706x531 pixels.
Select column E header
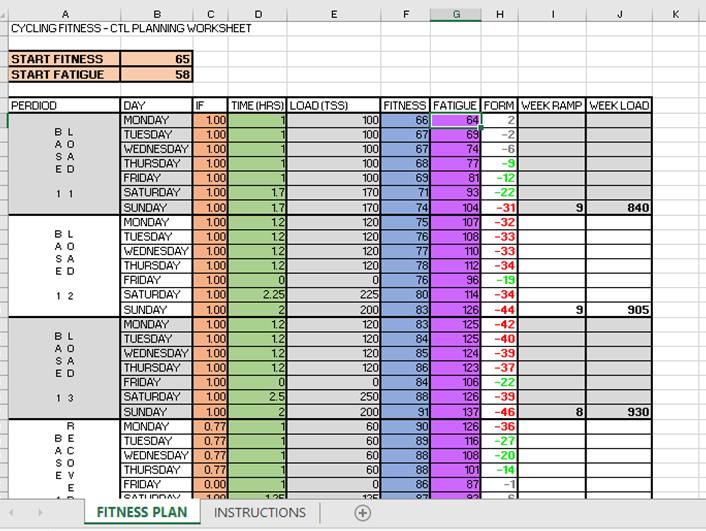point(334,14)
